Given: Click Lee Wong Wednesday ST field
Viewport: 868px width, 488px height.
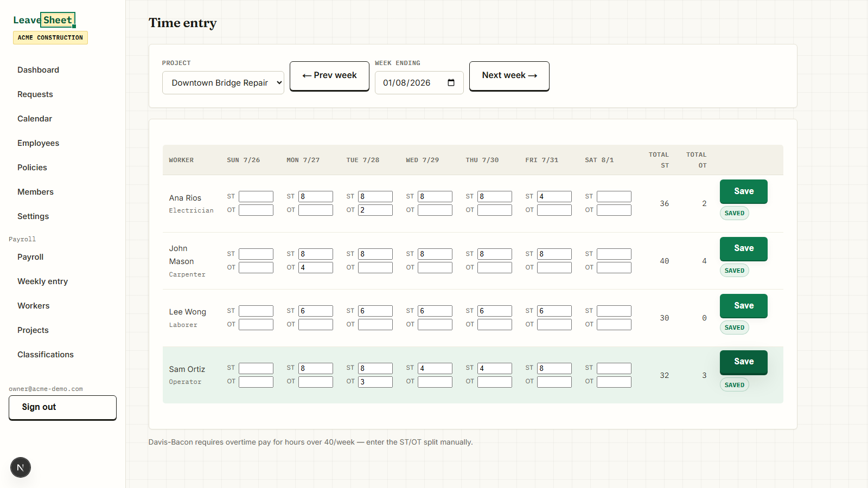Looking at the screenshot, I should 435,311.
